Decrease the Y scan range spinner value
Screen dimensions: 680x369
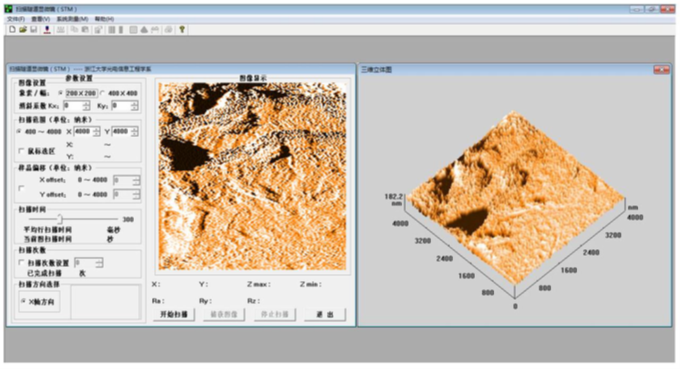(x=135, y=134)
